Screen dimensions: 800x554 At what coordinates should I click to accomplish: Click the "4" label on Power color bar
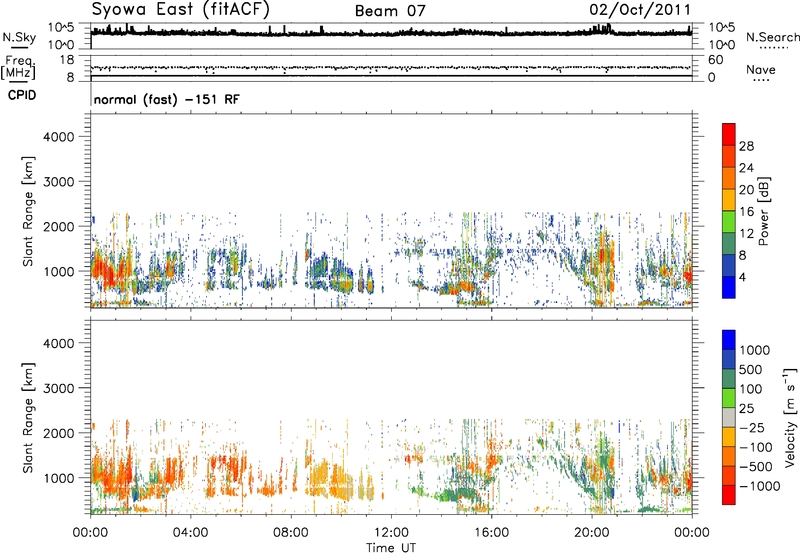(x=742, y=277)
